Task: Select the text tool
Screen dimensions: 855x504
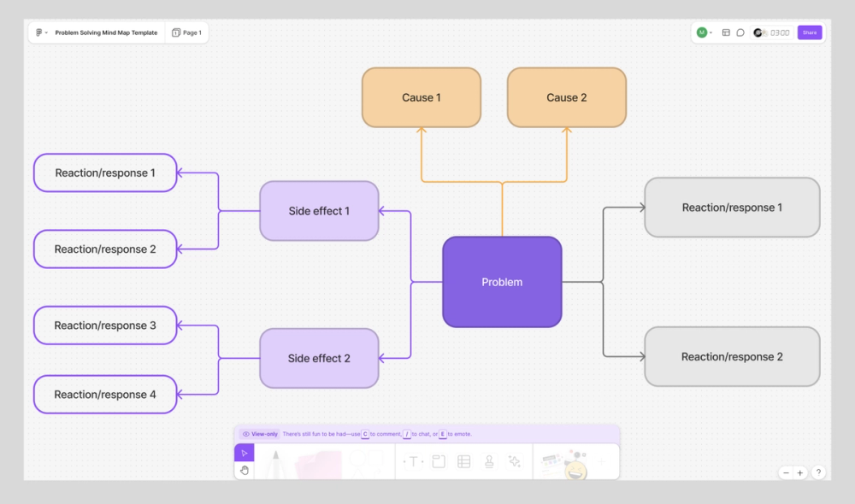Action: coord(413,461)
